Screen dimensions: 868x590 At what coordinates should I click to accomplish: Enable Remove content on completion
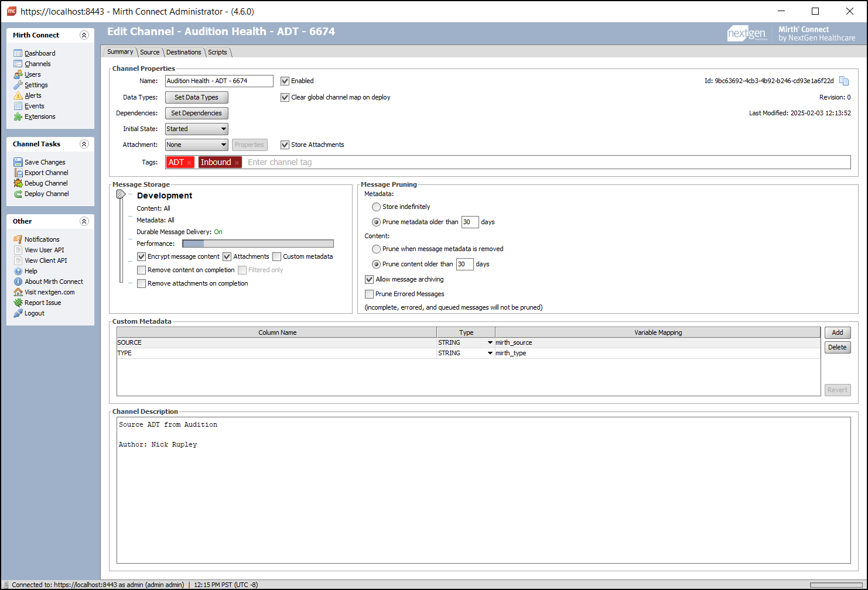[x=141, y=270]
